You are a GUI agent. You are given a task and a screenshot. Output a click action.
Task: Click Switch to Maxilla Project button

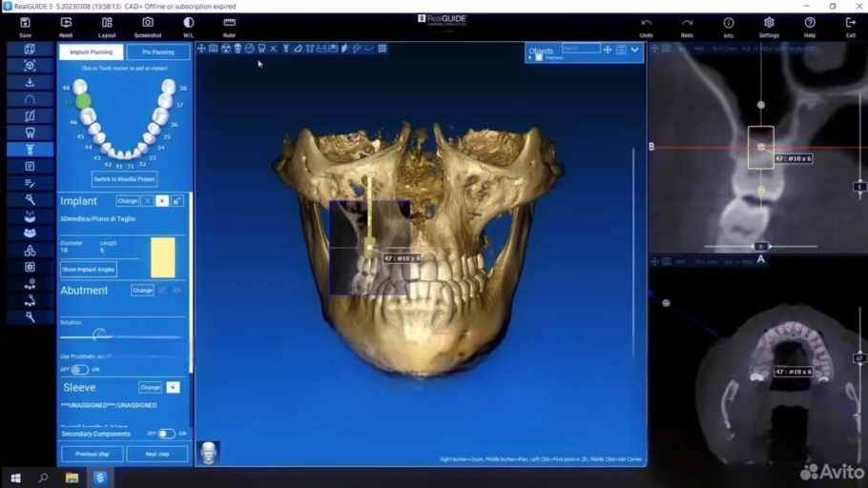125,179
